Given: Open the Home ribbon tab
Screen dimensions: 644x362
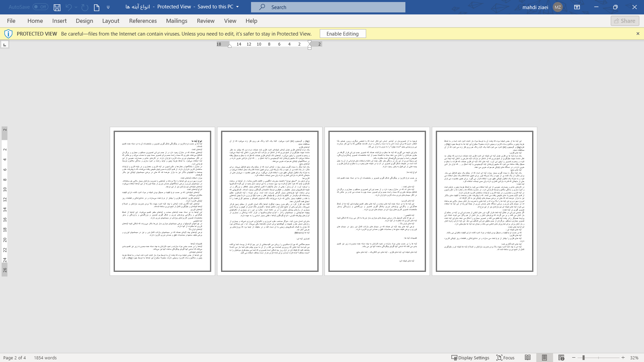Looking at the screenshot, I should pyautogui.click(x=35, y=21).
